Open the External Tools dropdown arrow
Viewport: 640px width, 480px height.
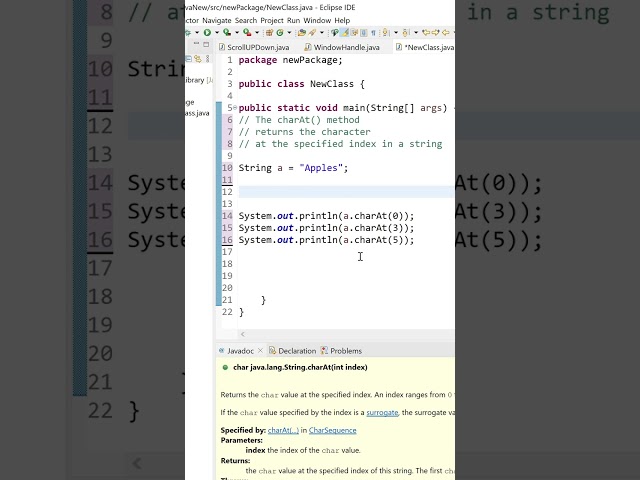257,32
